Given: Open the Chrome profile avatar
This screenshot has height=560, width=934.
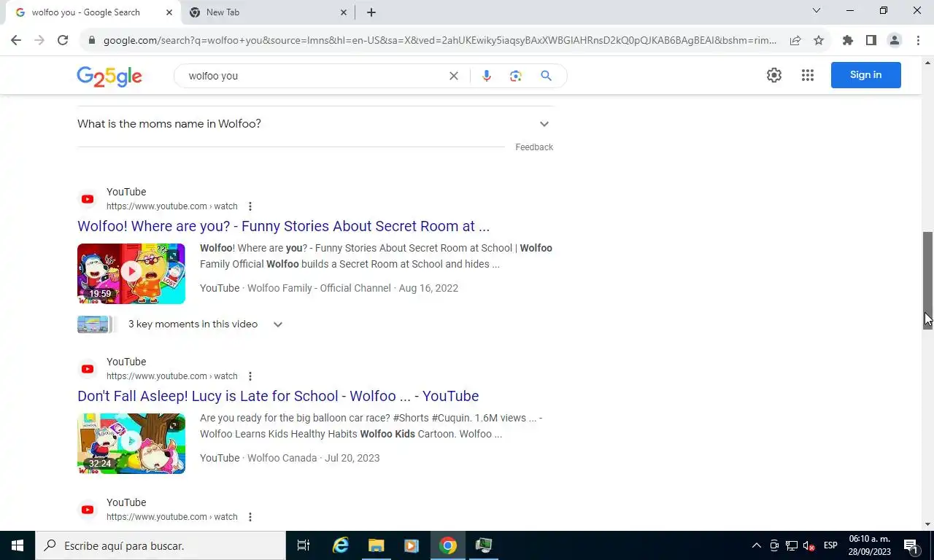Looking at the screenshot, I should pos(895,40).
